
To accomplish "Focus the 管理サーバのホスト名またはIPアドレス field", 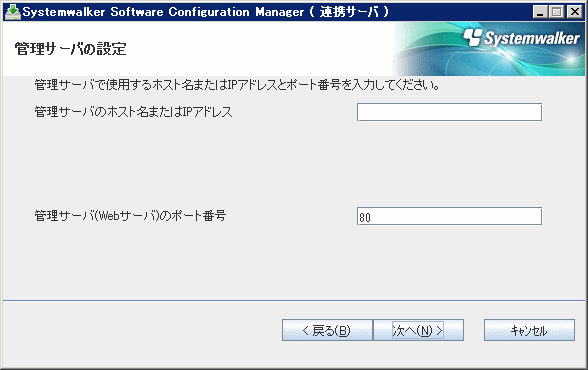I will 449,112.
